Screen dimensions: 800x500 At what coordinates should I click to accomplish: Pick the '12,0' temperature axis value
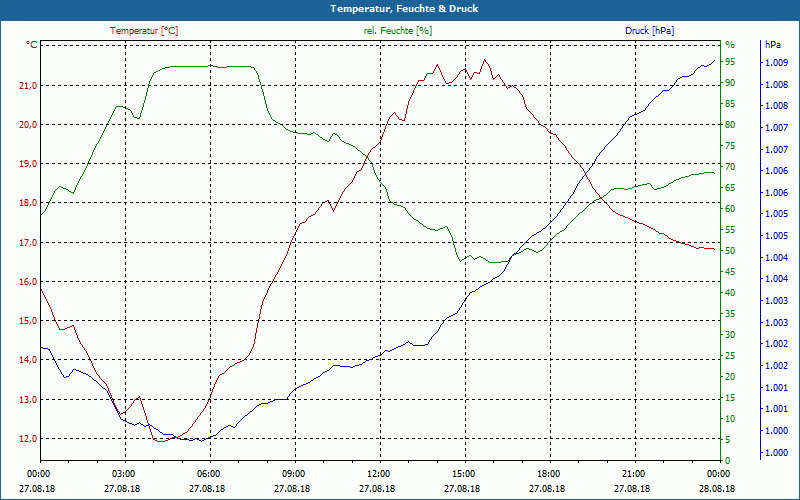pos(28,439)
